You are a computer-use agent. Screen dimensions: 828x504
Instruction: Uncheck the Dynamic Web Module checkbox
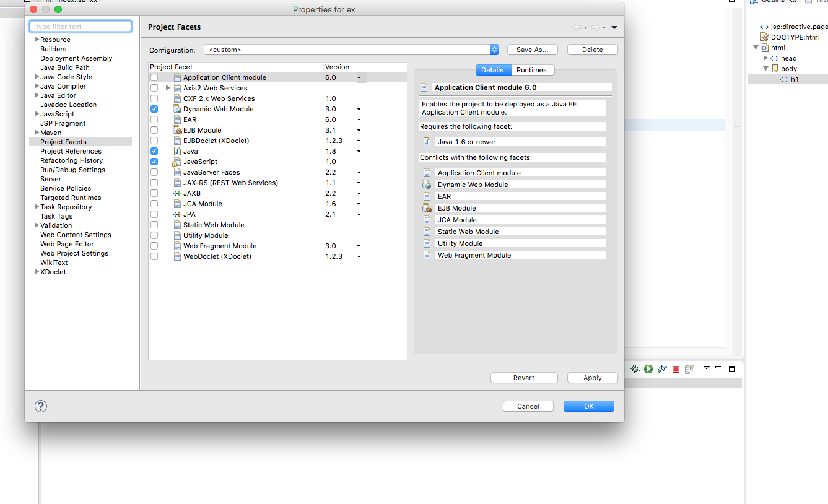coord(154,109)
